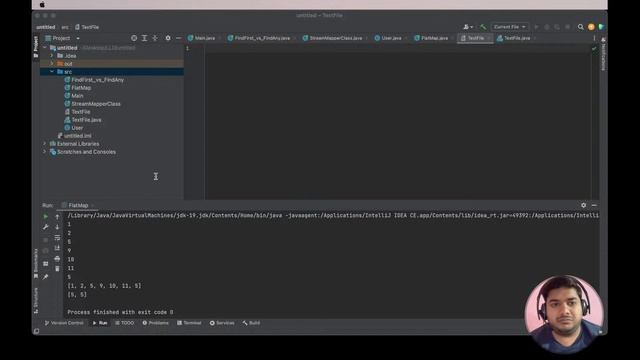Click the JetBrains Toolbox icon
The width and height of the screenshot is (640, 360).
point(601,27)
